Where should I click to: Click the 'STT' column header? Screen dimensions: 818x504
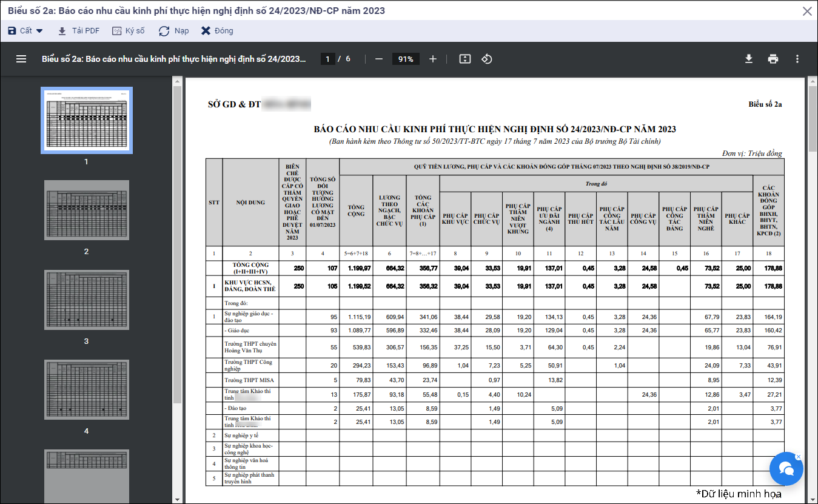coord(213,203)
